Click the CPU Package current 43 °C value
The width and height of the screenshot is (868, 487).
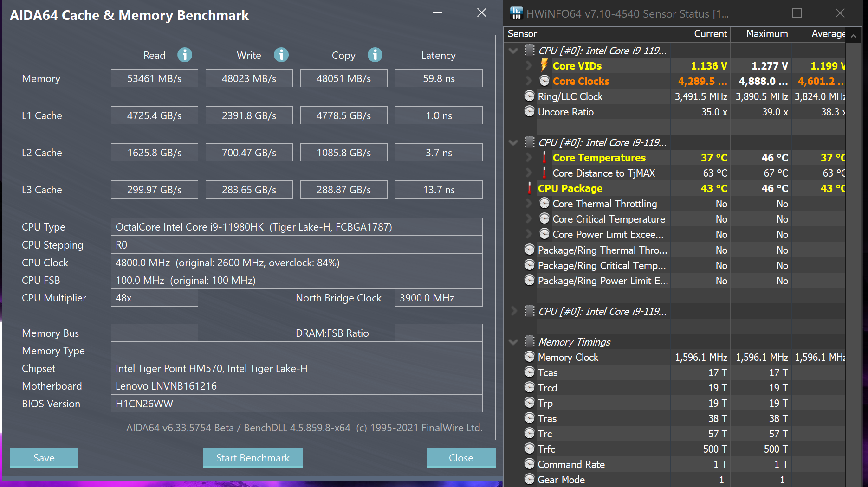click(x=714, y=188)
